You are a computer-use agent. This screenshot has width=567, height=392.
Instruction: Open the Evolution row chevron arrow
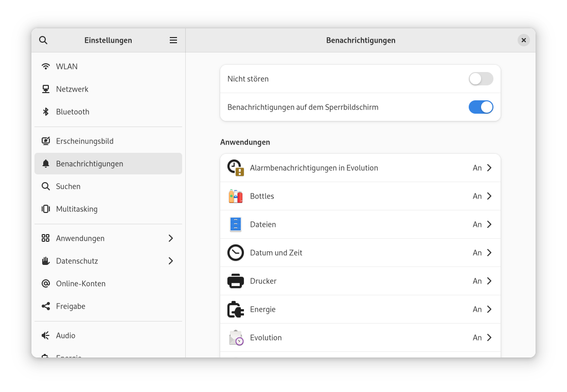pos(489,337)
